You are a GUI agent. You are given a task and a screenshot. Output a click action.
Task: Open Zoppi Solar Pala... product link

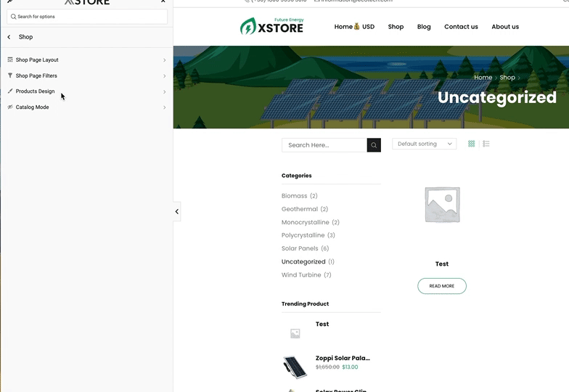click(343, 358)
